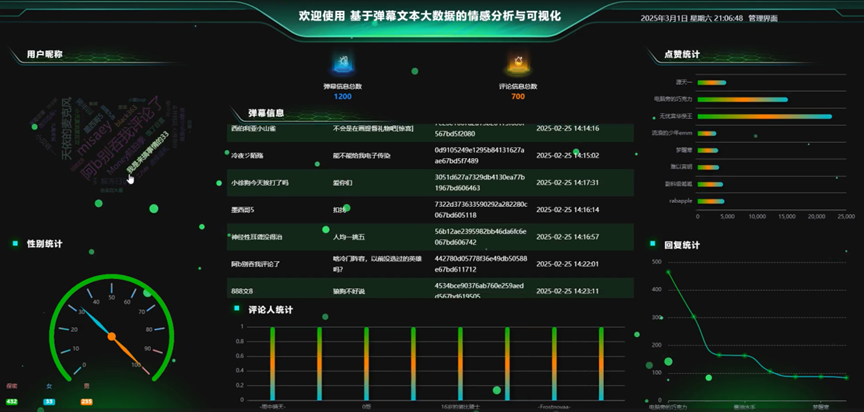The width and height of the screenshot is (864, 412).
Task: Click the timestamp 2025-02-25 14:17:31
Action: pyautogui.click(x=568, y=183)
